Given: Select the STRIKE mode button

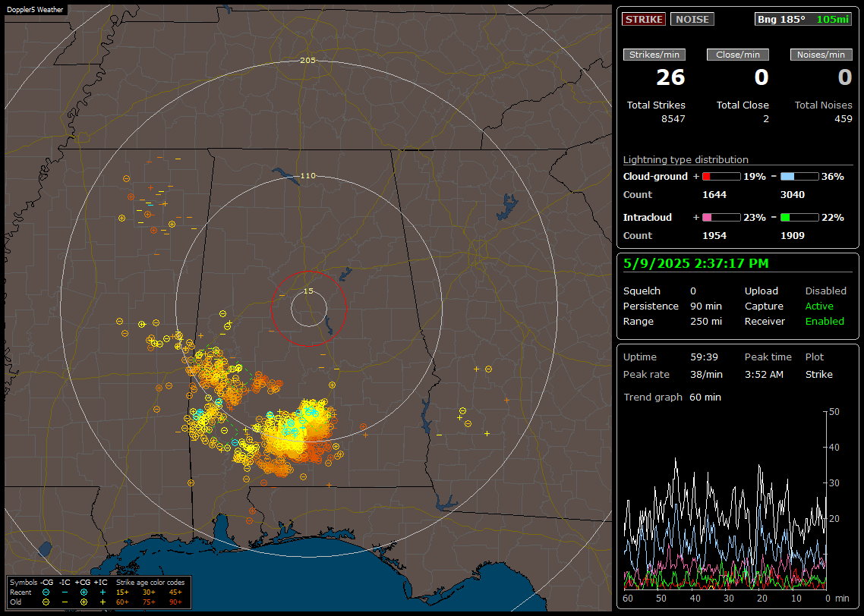Looking at the screenshot, I should coord(644,19).
